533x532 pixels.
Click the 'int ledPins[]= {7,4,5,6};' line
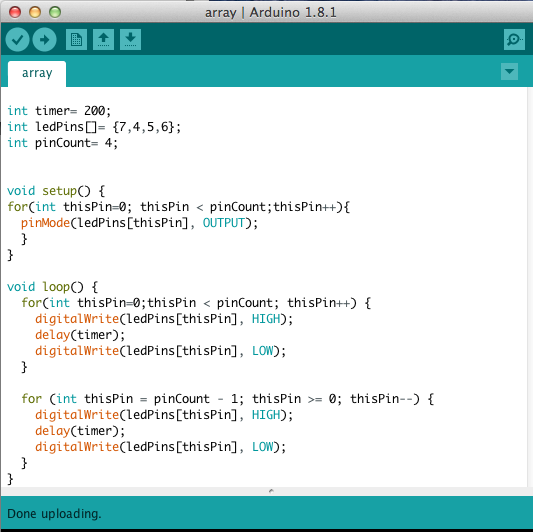pos(94,127)
